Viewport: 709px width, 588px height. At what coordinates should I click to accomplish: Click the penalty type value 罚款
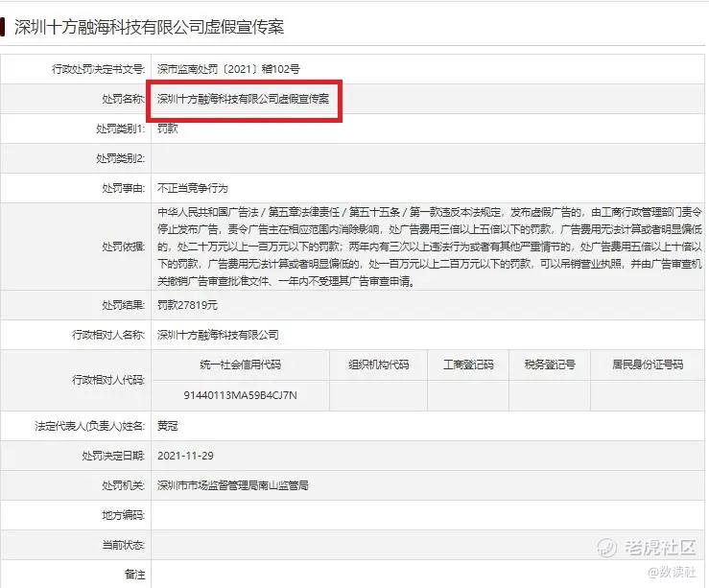[x=167, y=129]
